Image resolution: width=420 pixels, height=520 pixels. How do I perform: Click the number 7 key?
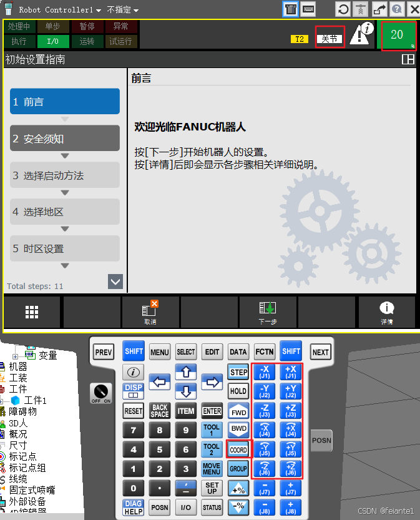coord(134,430)
